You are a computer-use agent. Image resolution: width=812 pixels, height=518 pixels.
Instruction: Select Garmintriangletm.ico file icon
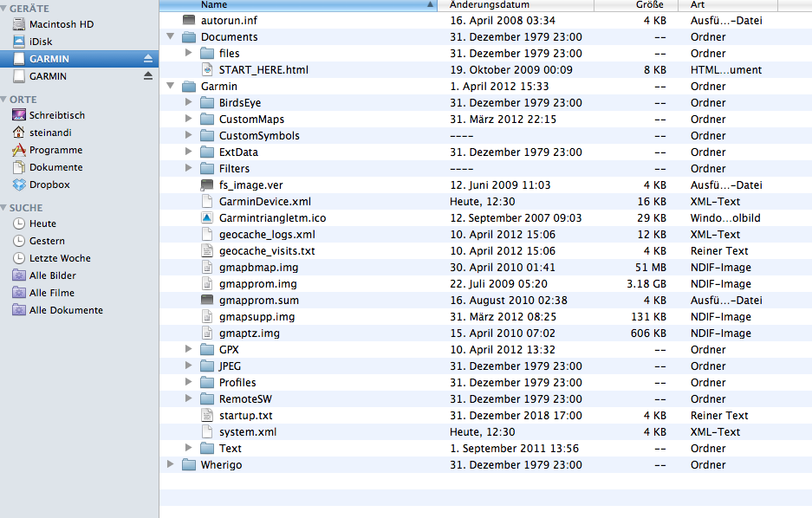tap(207, 218)
